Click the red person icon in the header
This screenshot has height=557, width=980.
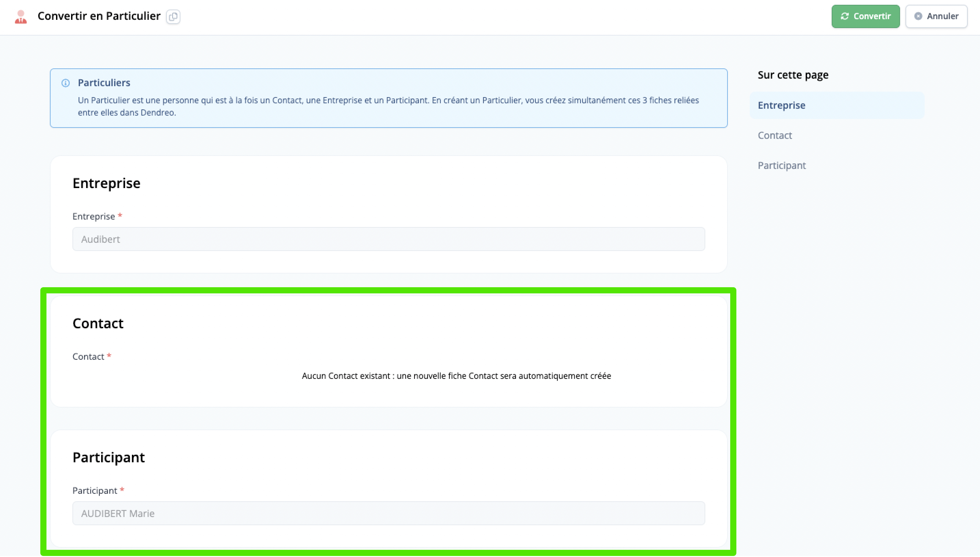(21, 16)
